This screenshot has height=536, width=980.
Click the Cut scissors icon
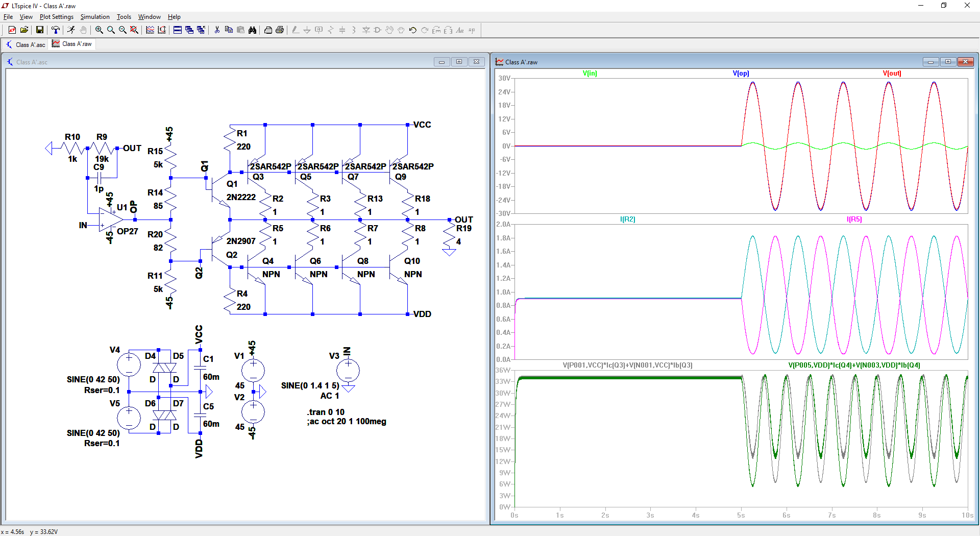217,30
